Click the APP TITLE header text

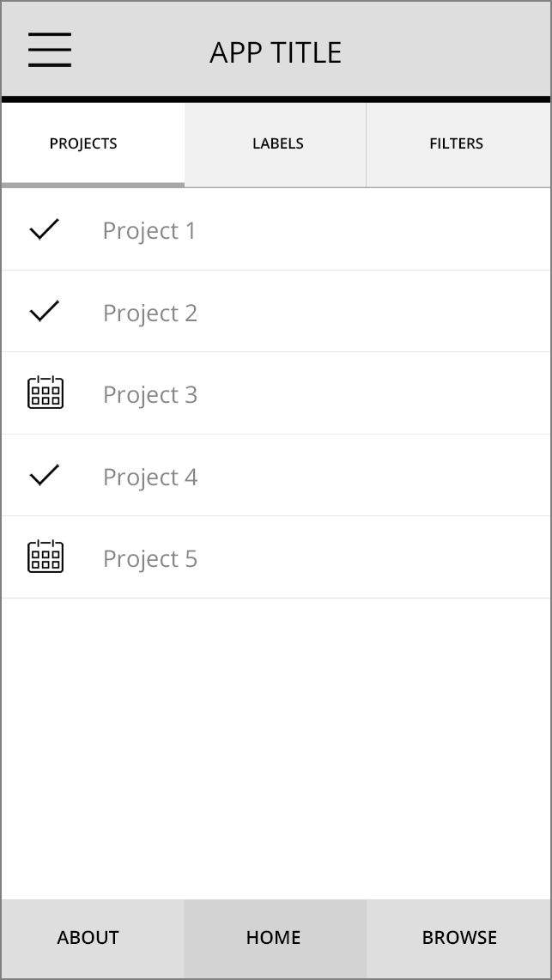(276, 52)
